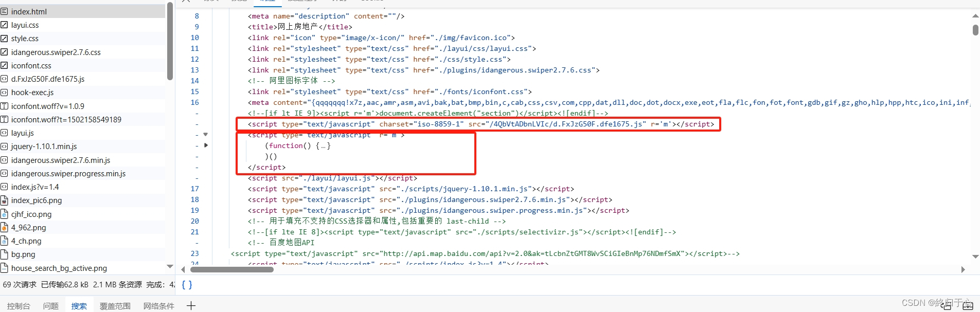The width and height of the screenshot is (980, 312).
Task: Select idangerous.swiper2.7.6.min.js in request list
Action: [83, 160]
